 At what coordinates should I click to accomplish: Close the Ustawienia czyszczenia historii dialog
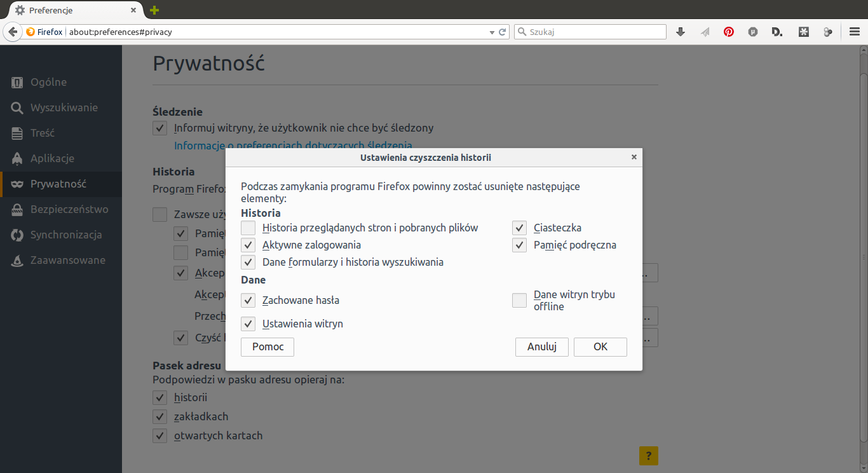coord(634,157)
